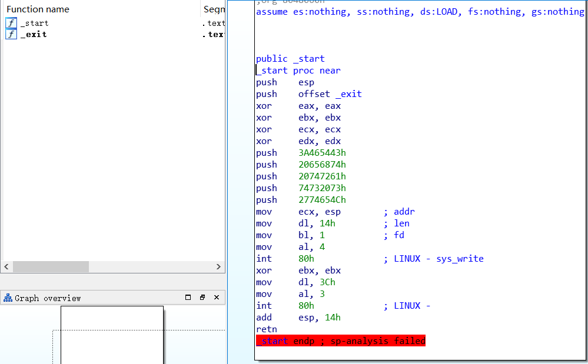
Task: Click the functions list horizontal scrollbar thumb
Action: 51,266
